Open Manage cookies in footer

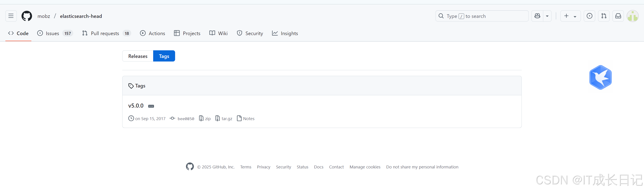pos(365,167)
